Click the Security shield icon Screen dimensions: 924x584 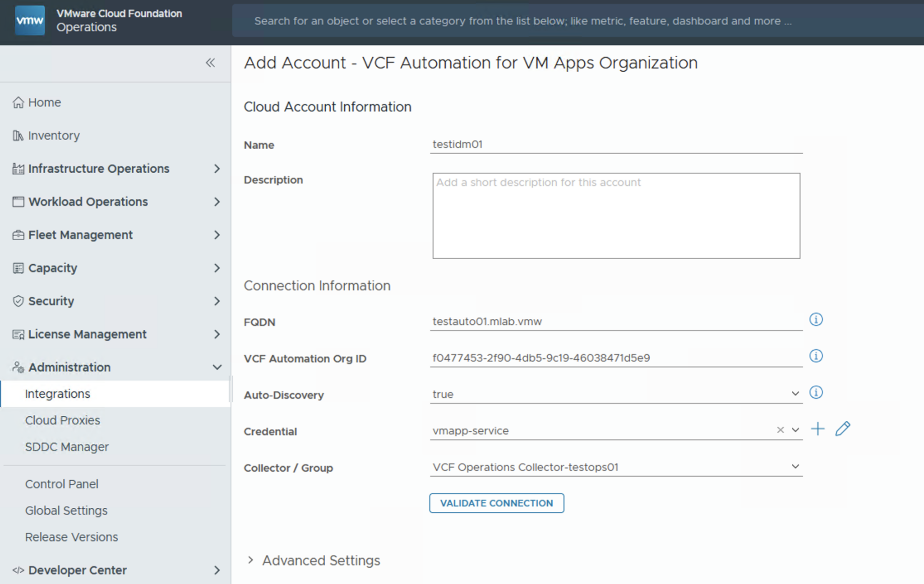[18, 301]
